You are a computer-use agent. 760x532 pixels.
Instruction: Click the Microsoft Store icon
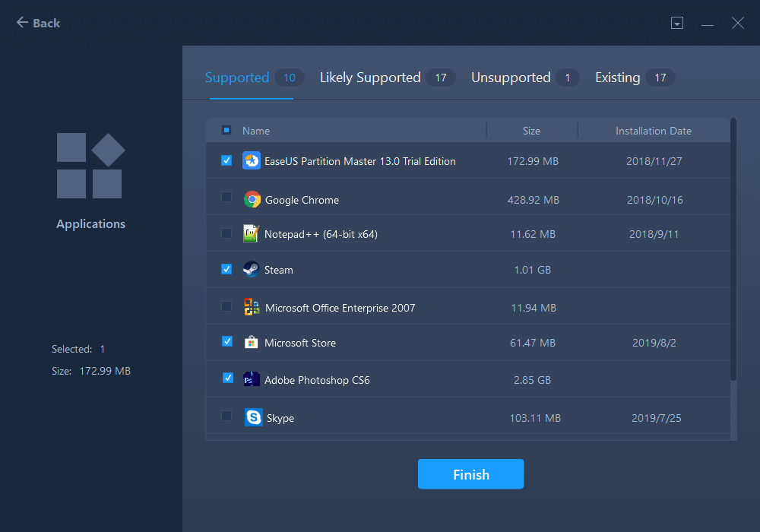(251, 343)
